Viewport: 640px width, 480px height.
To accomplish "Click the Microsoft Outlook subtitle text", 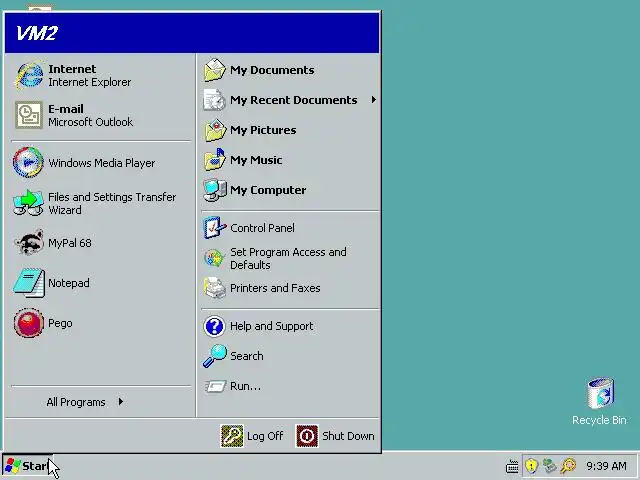I will tap(91, 122).
